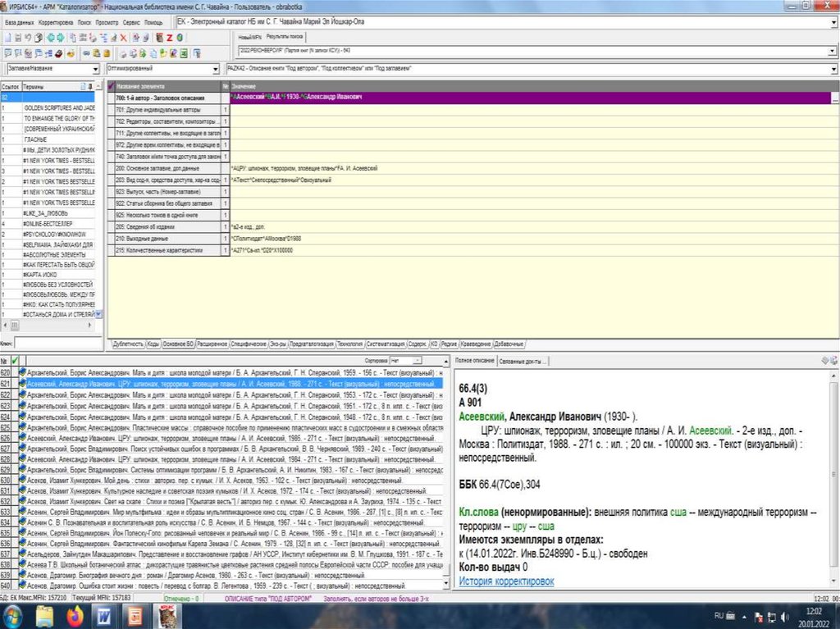Open the search results query dropdown
The width and height of the screenshot is (840, 629).
coord(832,51)
